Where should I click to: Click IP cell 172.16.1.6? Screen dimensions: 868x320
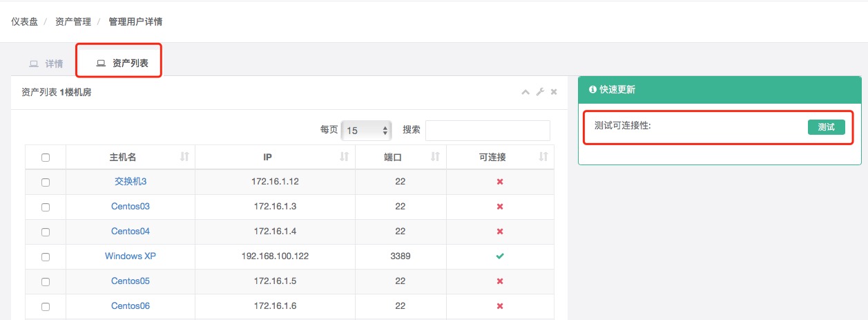[x=275, y=306]
